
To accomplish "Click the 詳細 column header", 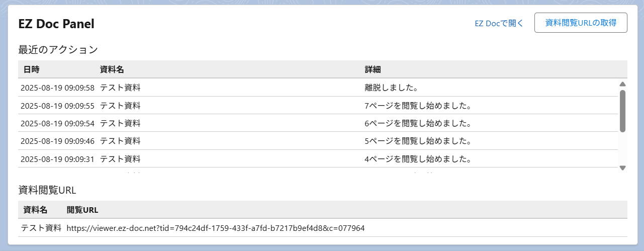I will pos(373,69).
